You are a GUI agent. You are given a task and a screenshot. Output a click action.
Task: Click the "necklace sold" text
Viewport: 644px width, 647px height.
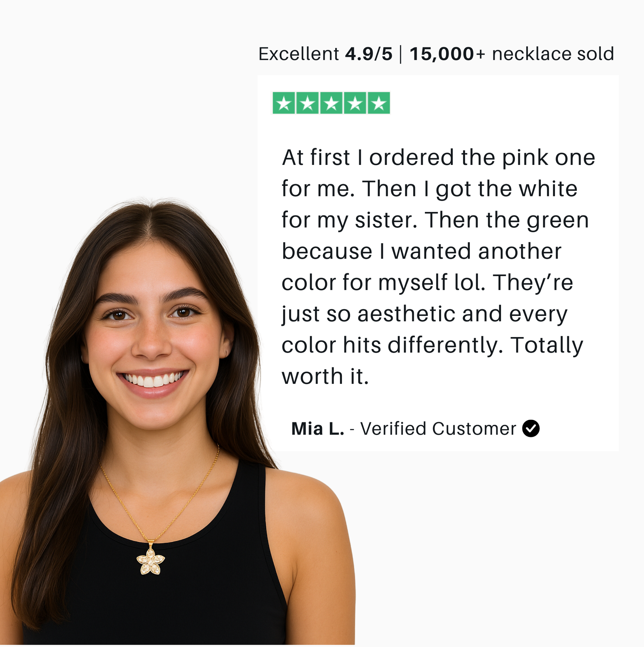pyautogui.click(x=553, y=54)
